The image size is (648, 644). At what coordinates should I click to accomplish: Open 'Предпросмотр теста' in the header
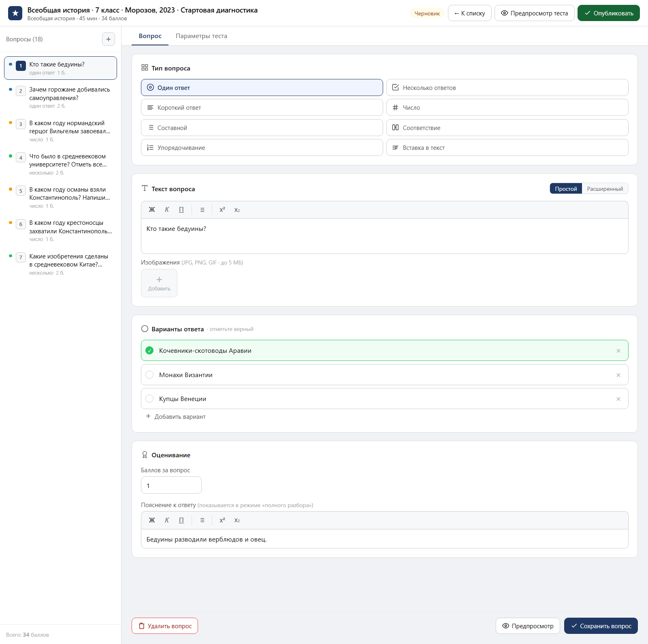pos(534,13)
